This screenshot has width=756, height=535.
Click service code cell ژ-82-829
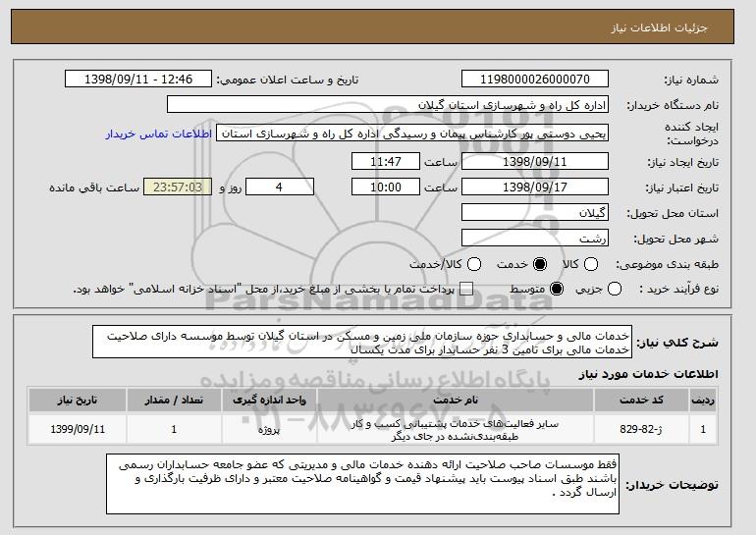[641, 429]
